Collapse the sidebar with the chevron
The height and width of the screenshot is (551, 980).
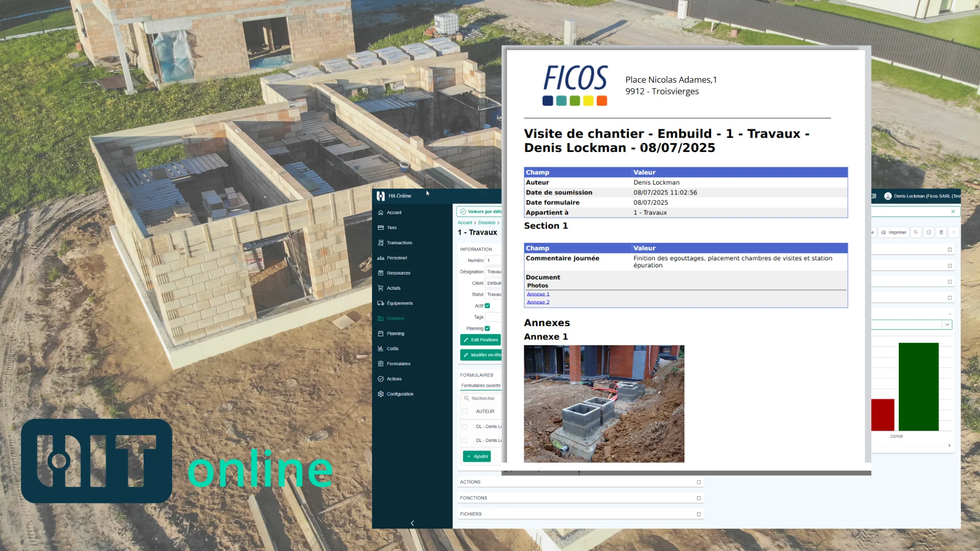(412, 523)
